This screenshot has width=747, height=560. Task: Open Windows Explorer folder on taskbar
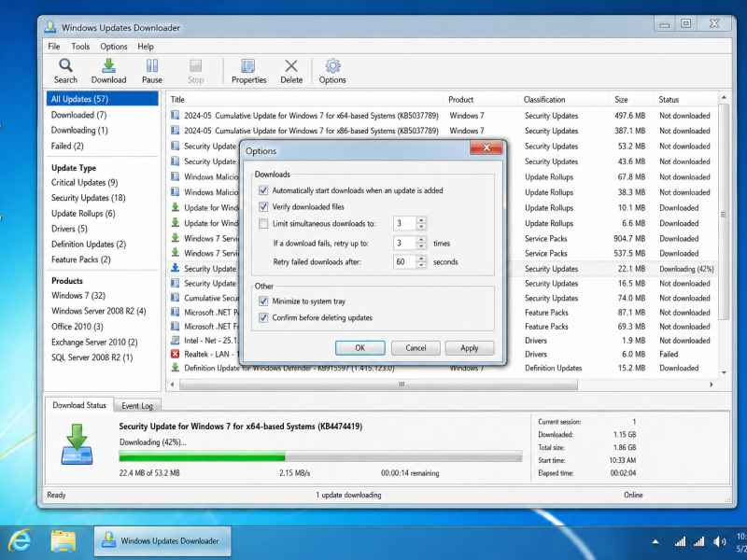(63, 541)
